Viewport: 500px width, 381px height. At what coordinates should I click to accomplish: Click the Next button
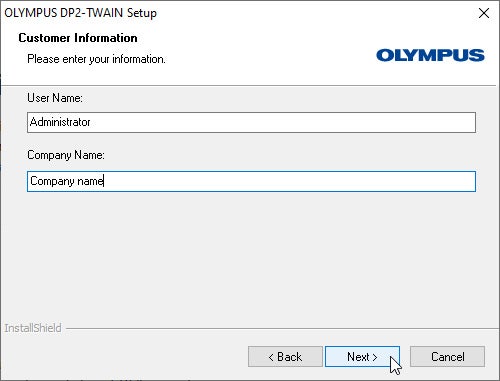pos(362,357)
